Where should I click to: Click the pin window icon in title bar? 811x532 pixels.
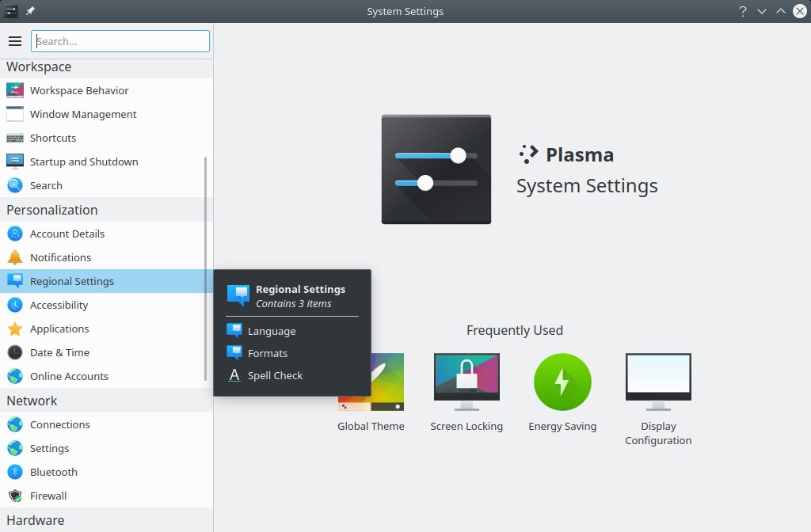coord(30,11)
